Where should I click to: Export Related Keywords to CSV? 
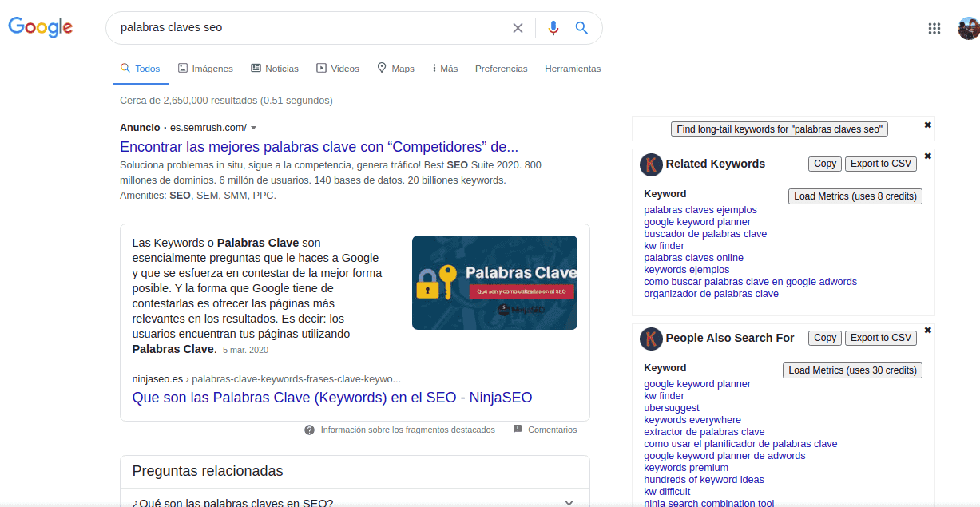tap(881, 164)
